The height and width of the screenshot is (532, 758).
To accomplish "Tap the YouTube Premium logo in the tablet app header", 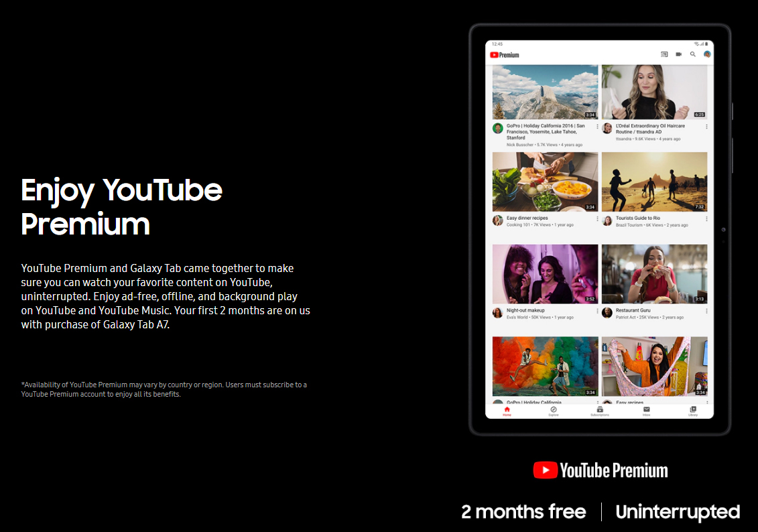I will click(504, 55).
